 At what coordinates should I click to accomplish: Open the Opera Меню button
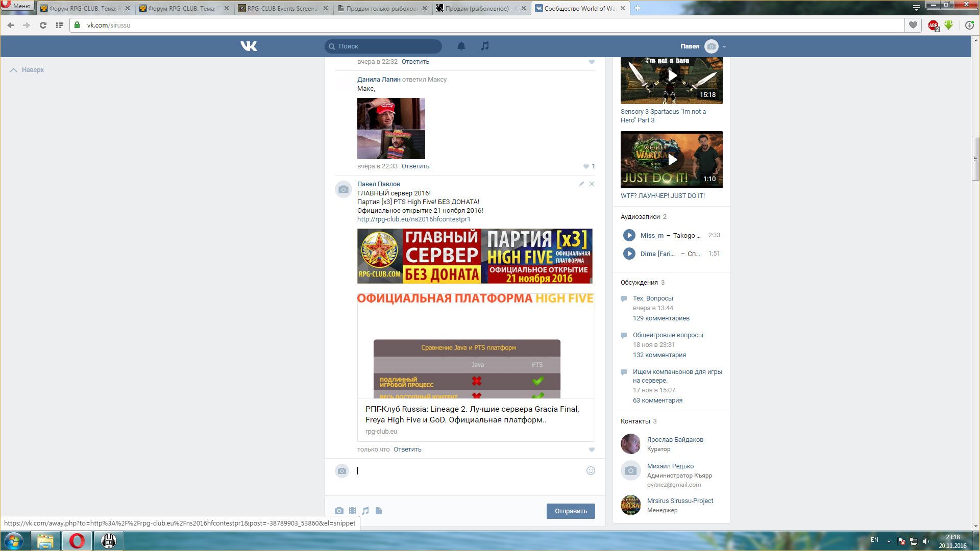coord(17,6)
